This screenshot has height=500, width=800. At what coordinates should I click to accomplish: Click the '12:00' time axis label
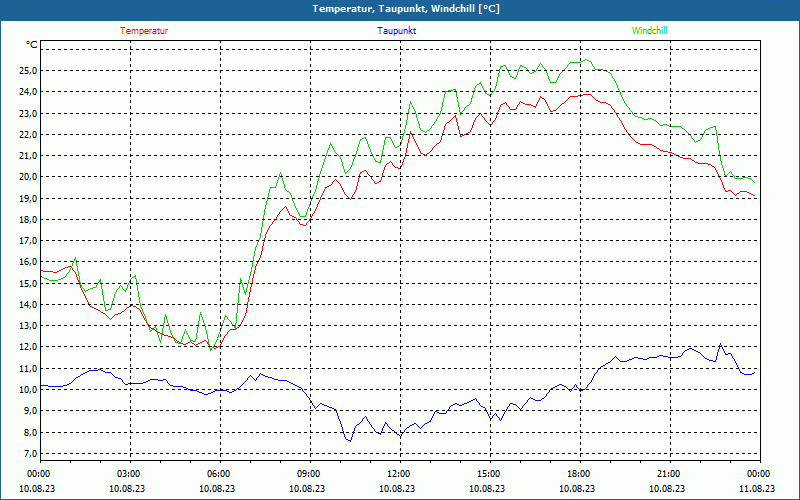(400, 473)
